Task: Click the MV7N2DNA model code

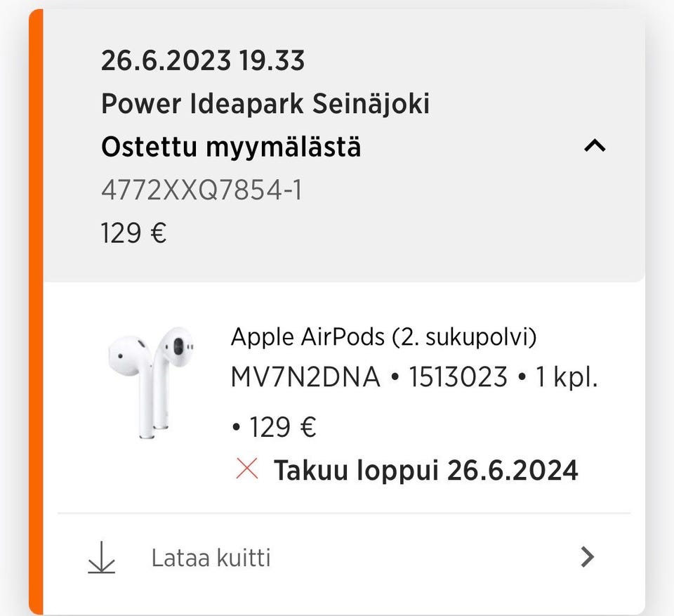Action: [x=305, y=378]
